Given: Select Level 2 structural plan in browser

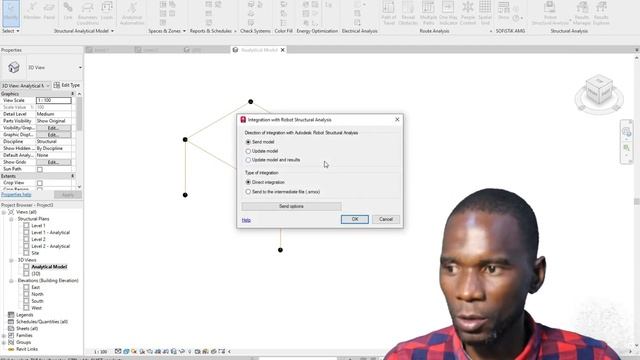Looking at the screenshot, I should [38, 240].
